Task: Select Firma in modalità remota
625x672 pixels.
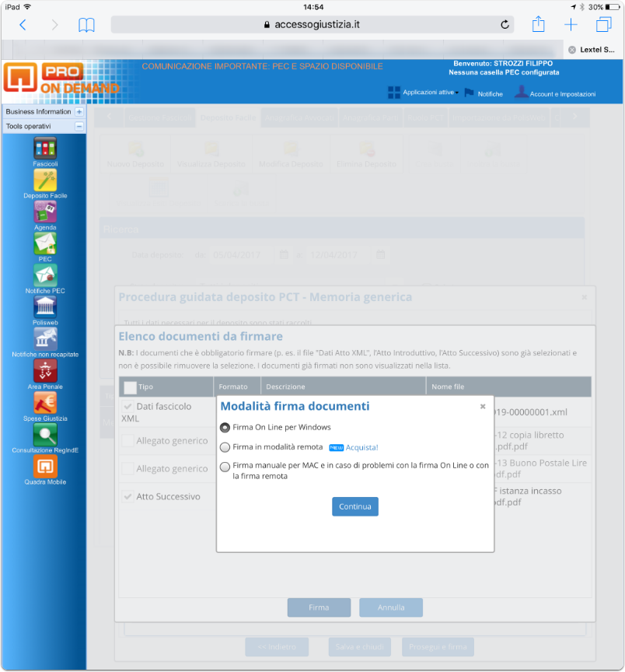Action: (x=225, y=447)
